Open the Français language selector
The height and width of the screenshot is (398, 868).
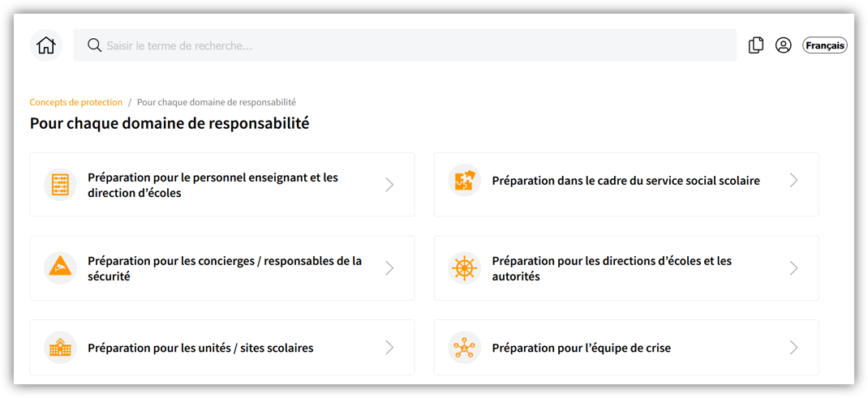(x=824, y=45)
